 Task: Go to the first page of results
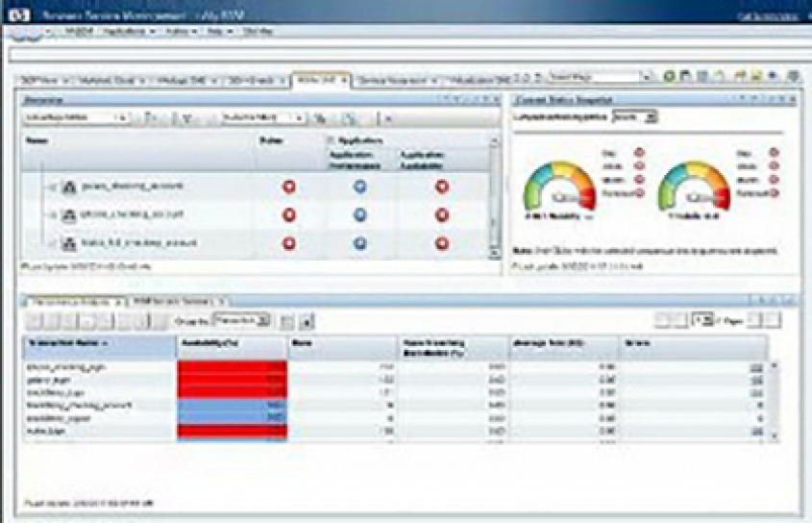click(x=662, y=320)
